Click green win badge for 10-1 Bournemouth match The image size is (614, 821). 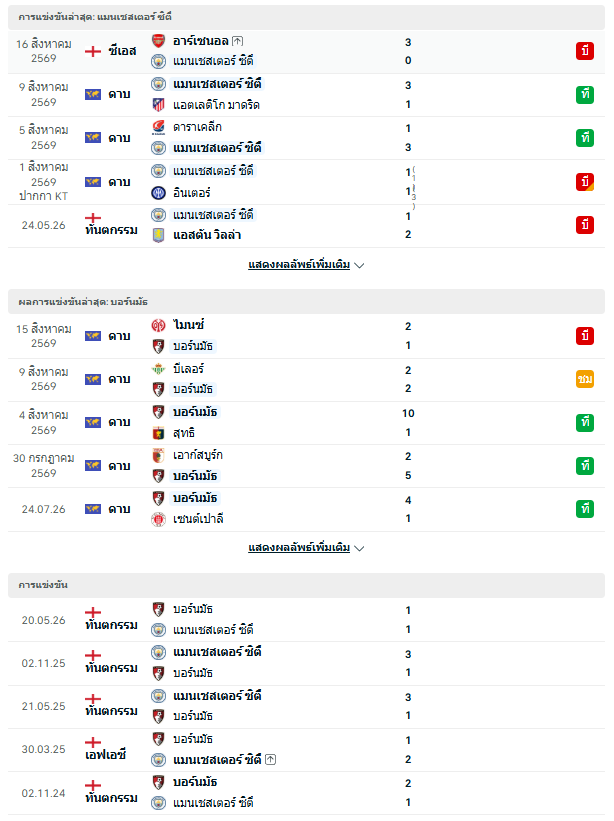coord(585,422)
